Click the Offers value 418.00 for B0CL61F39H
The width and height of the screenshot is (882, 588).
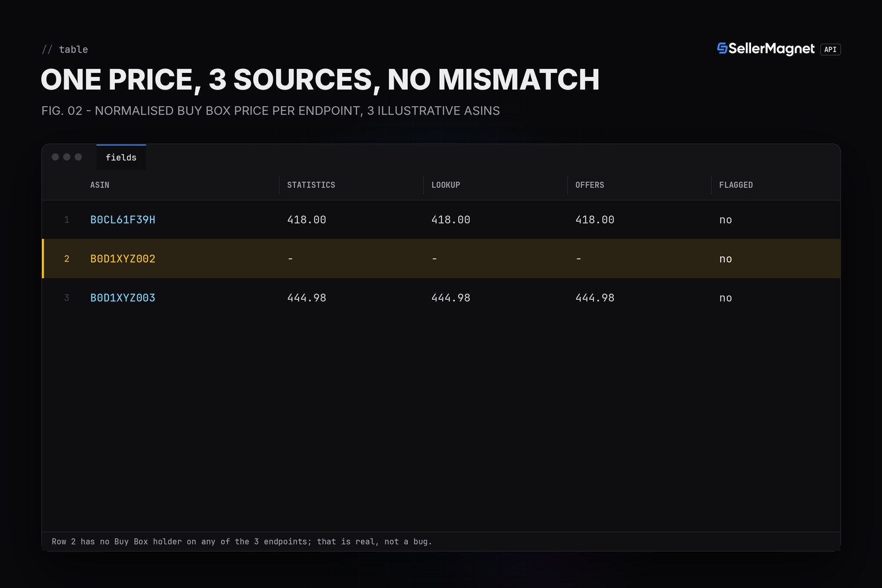pos(595,220)
